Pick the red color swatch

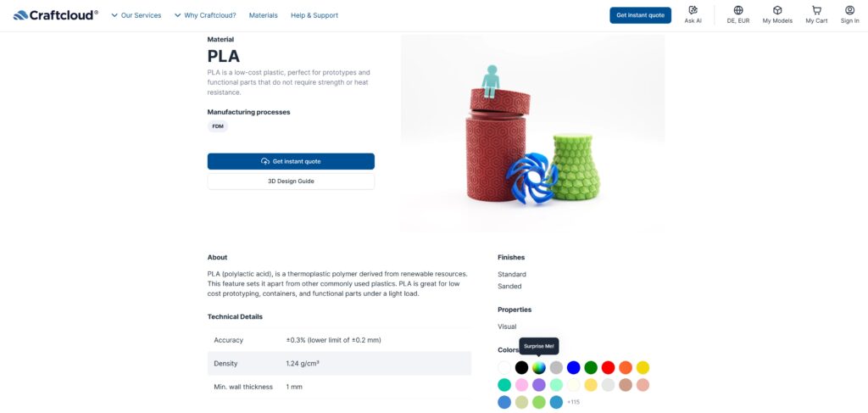pyautogui.click(x=609, y=367)
